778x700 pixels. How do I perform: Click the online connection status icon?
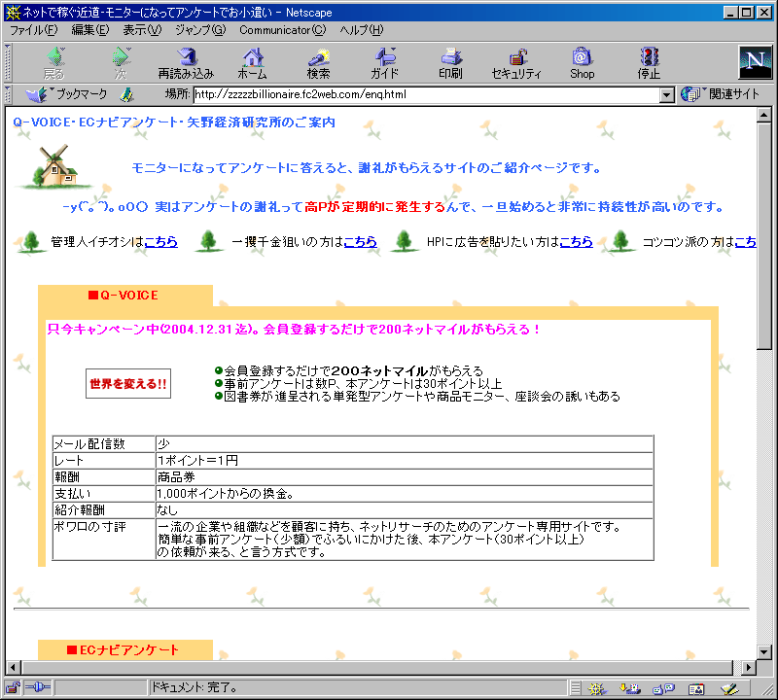click(38, 687)
